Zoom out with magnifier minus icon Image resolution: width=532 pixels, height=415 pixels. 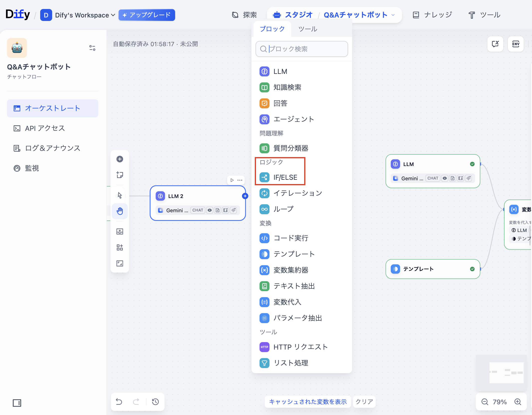(485, 402)
